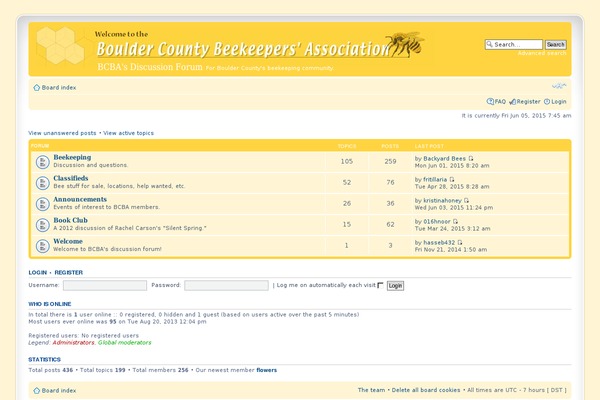Enable log me on automatically checkbox
The height and width of the screenshot is (400, 600).
coord(380,285)
